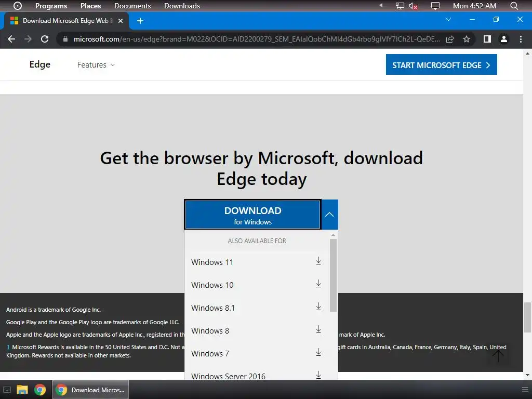
Task: Click the small left arrow in the top panel
Action: [x=381, y=5]
